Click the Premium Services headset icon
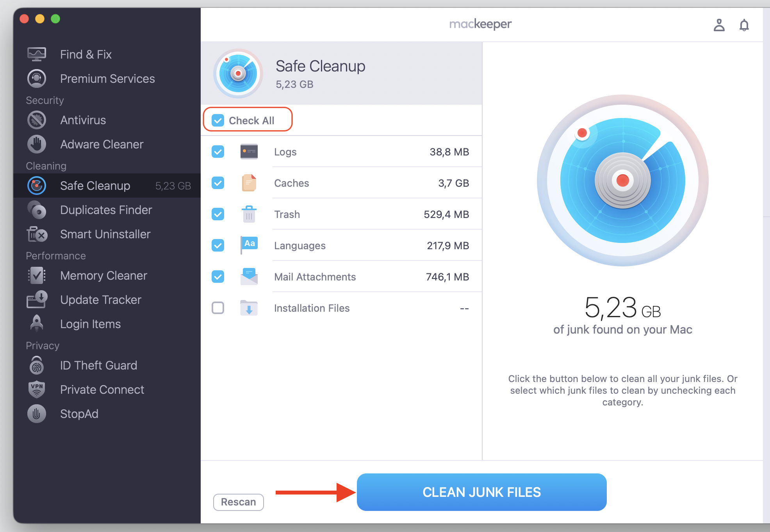The height and width of the screenshot is (532, 770). [x=37, y=79]
